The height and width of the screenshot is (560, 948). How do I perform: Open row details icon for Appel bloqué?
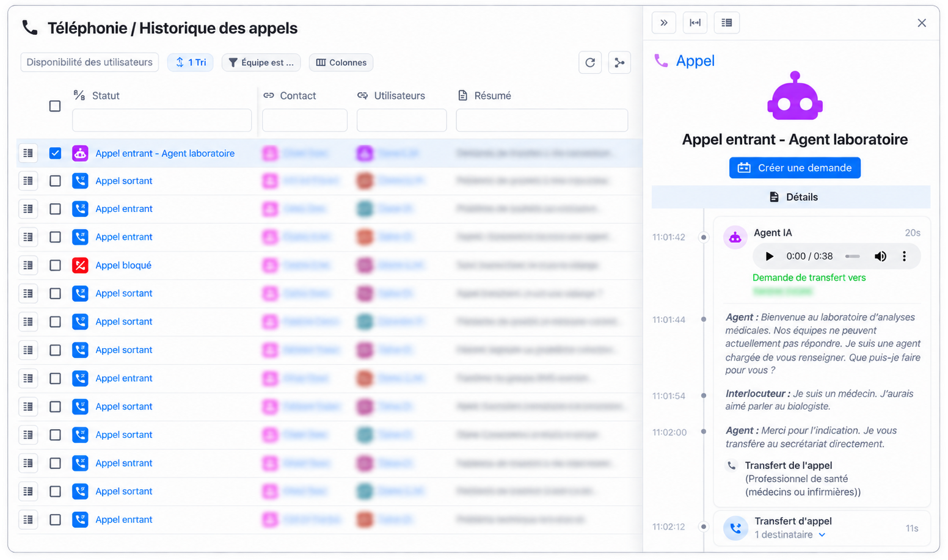(x=28, y=265)
